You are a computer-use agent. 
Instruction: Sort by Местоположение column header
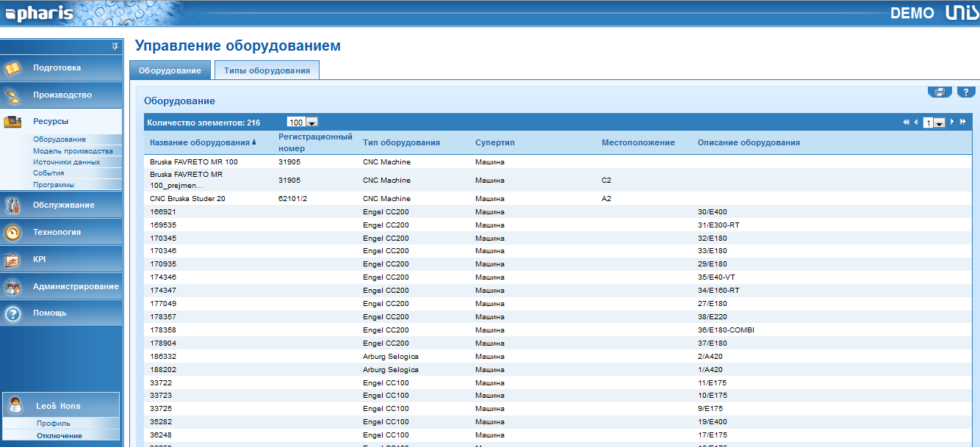pyautogui.click(x=638, y=142)
